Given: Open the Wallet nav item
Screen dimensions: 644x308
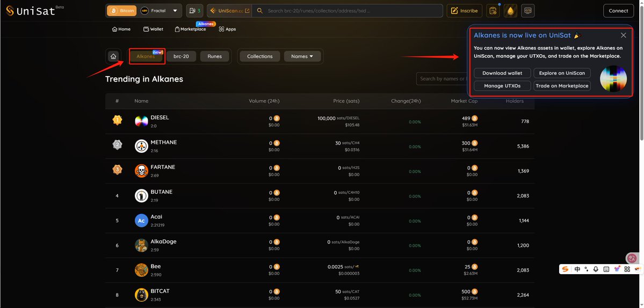Looking at the screenshot, I should pyautogui.click(x=153, y=29).
